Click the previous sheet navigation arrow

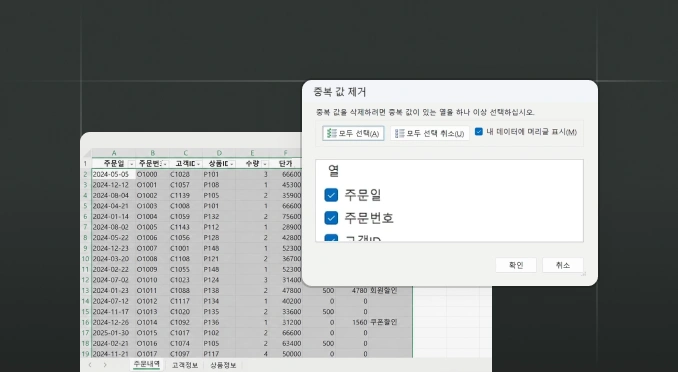point(90,365)
